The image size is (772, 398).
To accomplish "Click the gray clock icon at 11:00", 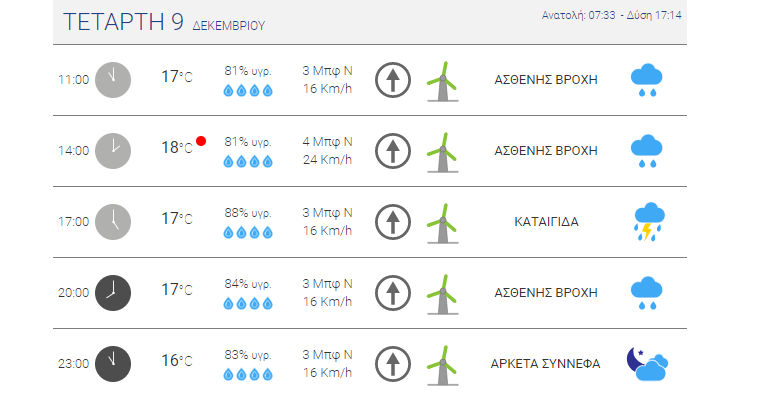I will pyautogui.click(x=113, y=80).
